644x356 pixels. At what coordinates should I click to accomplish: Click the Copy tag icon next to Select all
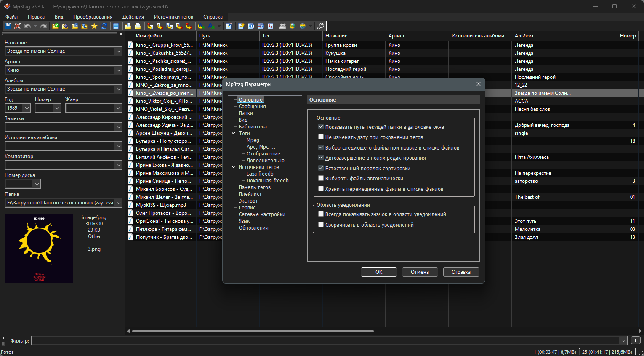pyautogui.click(x=128, y=26)
